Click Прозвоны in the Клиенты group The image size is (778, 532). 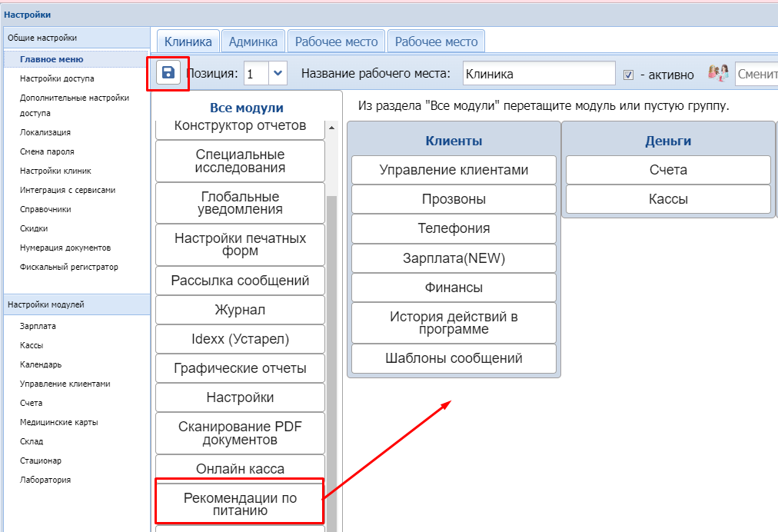(x=454, y=200)
